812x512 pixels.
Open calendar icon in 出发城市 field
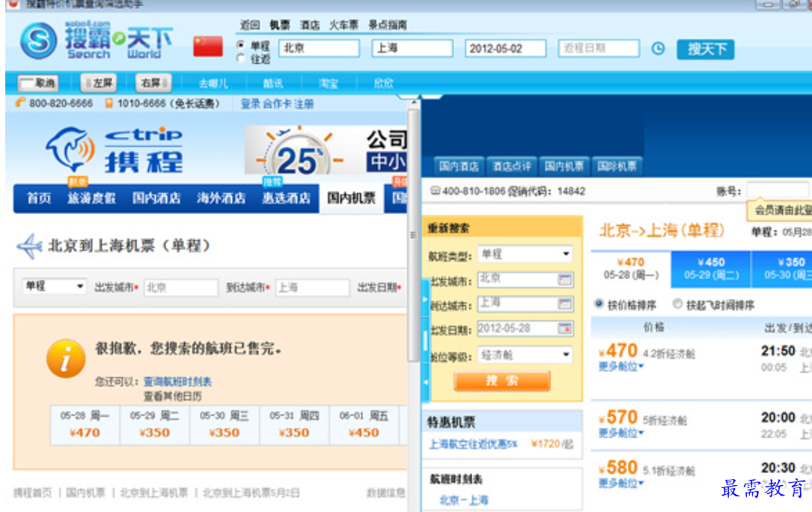point(564,280)
